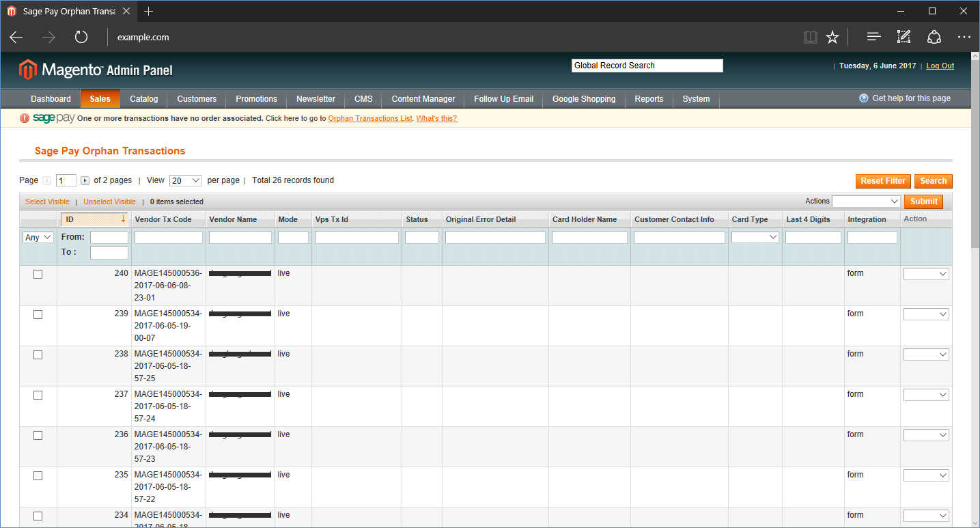Open the Sales menu
This screenshot has height=528, width=980.
click(x=100, y=99)
